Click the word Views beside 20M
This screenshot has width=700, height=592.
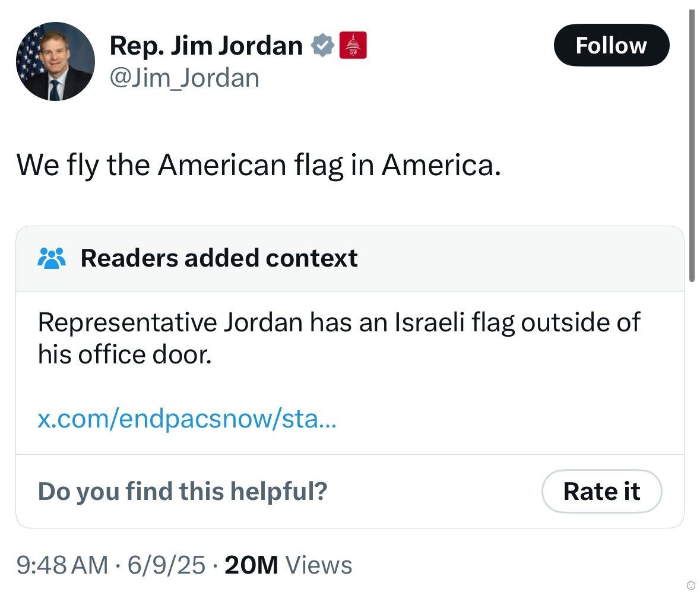(x=319, y=565)
